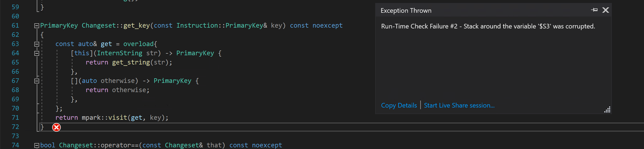Viewport: 644px width, 149px height.
Task: Click noexcept keyword on line 61
Action: coord(327,25)
